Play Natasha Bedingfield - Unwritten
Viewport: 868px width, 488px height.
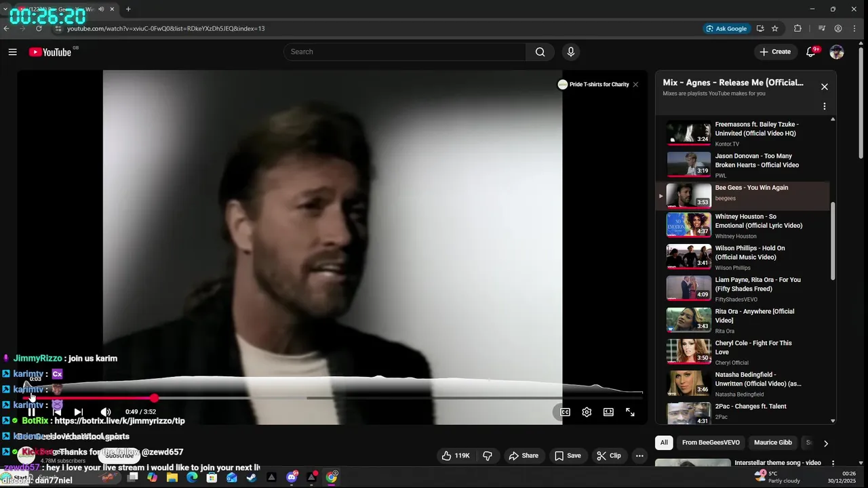pyautogui.click(x=743, y=384)
